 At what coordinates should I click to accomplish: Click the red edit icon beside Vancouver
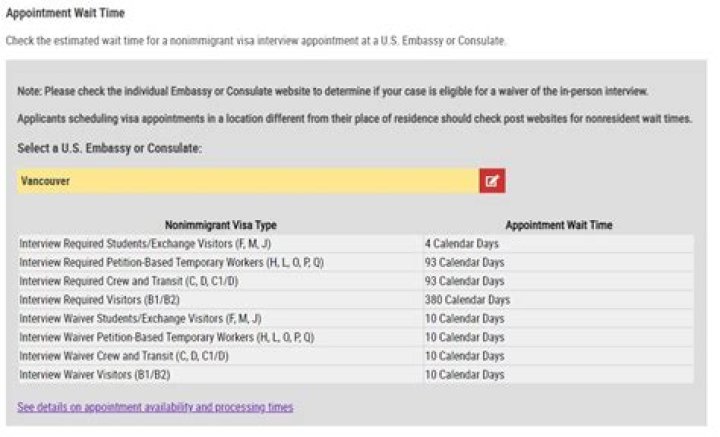(x=492, y=181)
